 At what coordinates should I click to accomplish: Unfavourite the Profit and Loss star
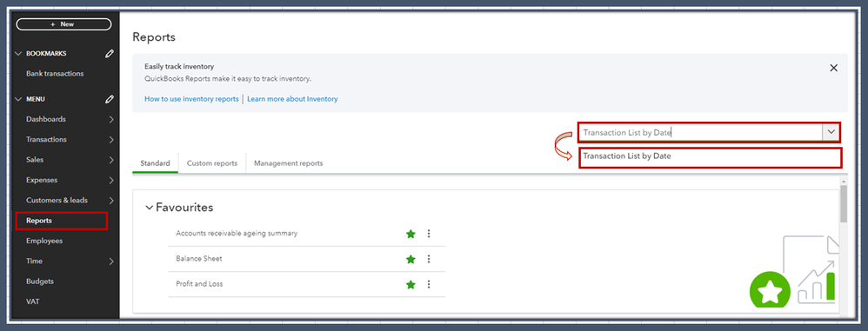click(411, 285)
